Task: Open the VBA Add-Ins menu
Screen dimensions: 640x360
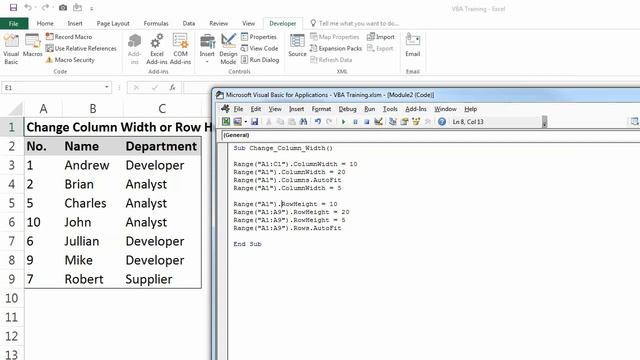Action: 416,109
